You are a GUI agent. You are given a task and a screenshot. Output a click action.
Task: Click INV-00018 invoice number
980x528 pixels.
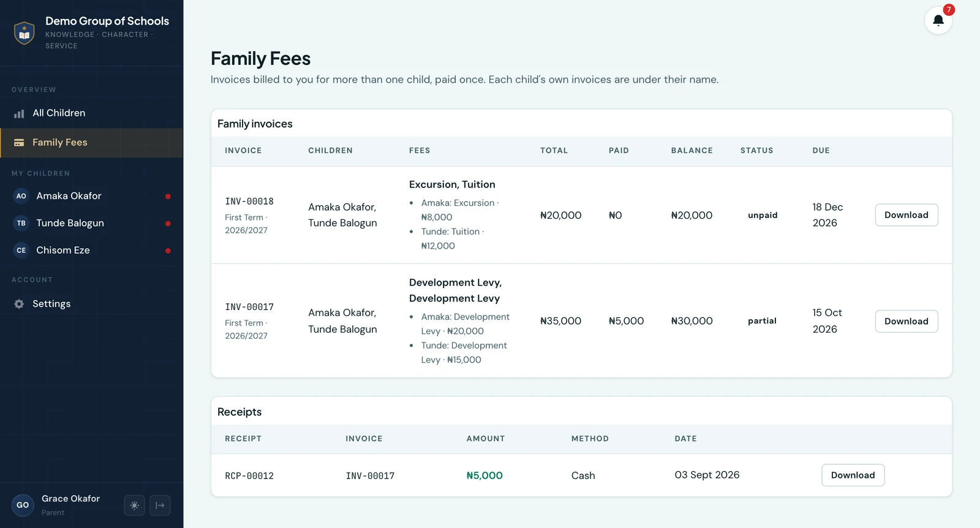pos(249,202)
